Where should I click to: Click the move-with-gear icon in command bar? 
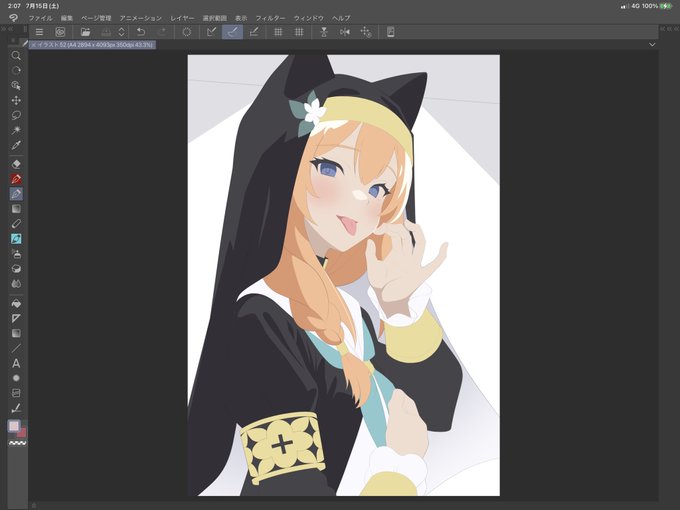click(x=366, y=32)
